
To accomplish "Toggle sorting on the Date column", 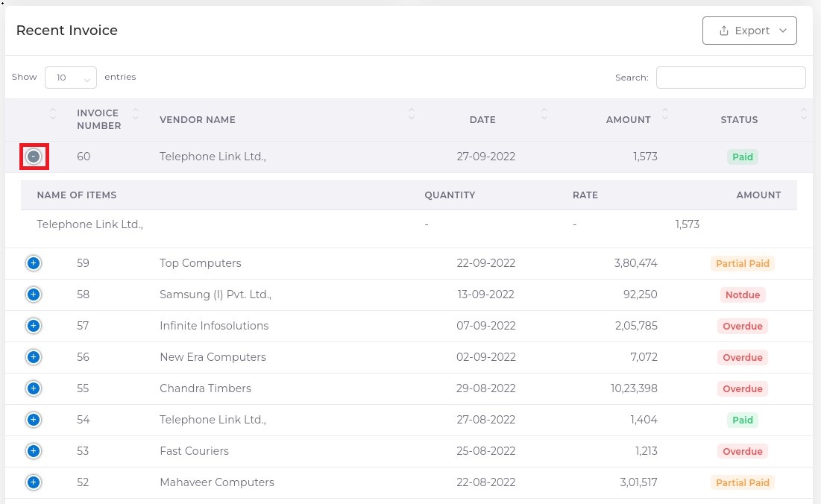I will tap(544, 114).
